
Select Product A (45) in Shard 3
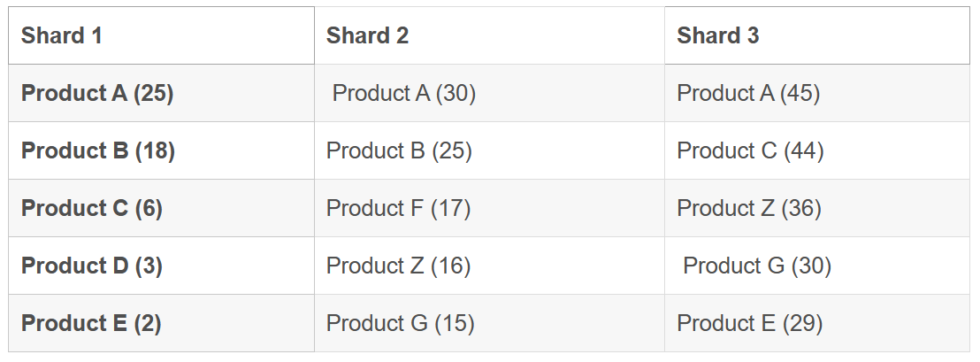(x=817, y=93)
